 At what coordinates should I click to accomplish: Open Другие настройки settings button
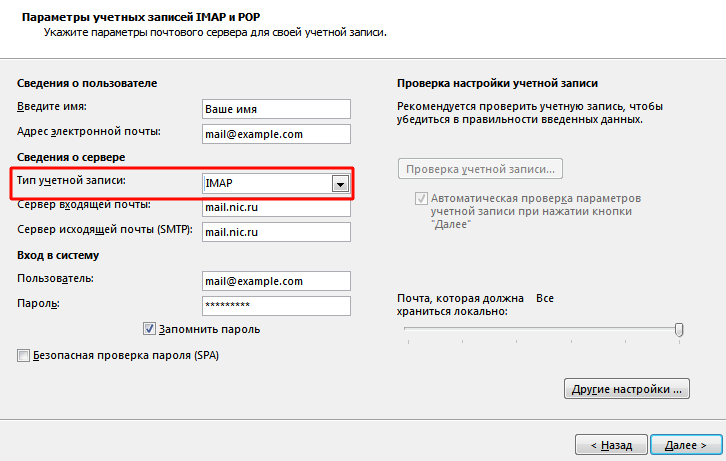tap(626, 389)
